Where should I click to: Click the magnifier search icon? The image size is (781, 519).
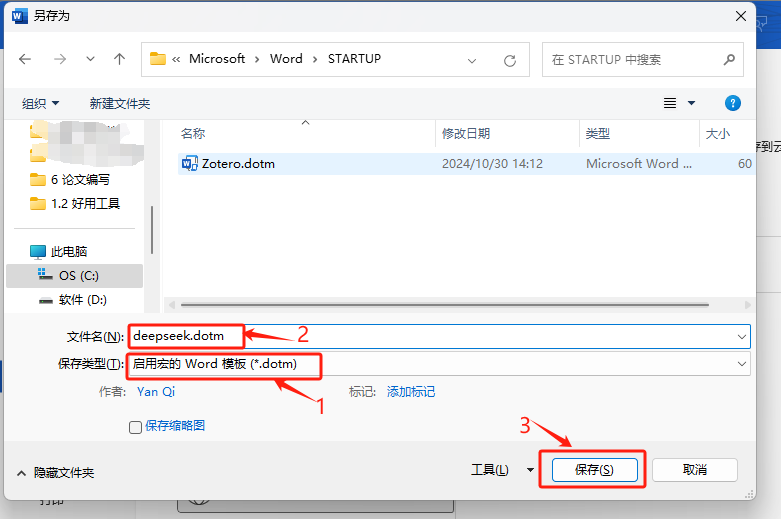pos(729,60)
